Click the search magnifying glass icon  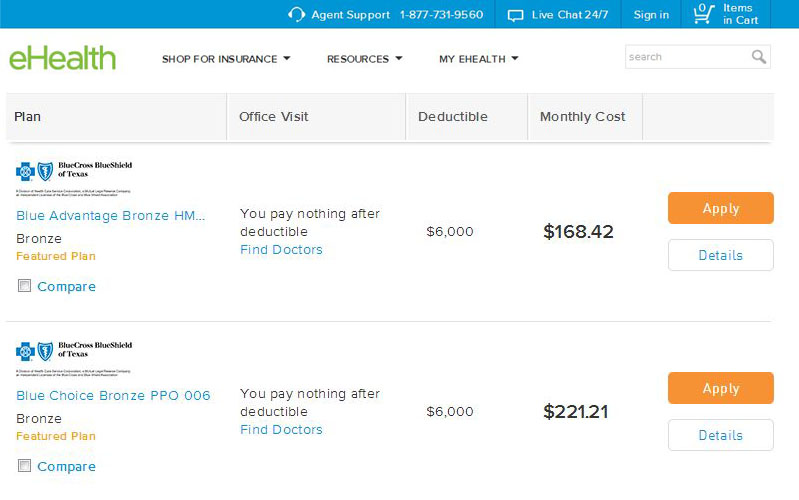coord(759,57)
